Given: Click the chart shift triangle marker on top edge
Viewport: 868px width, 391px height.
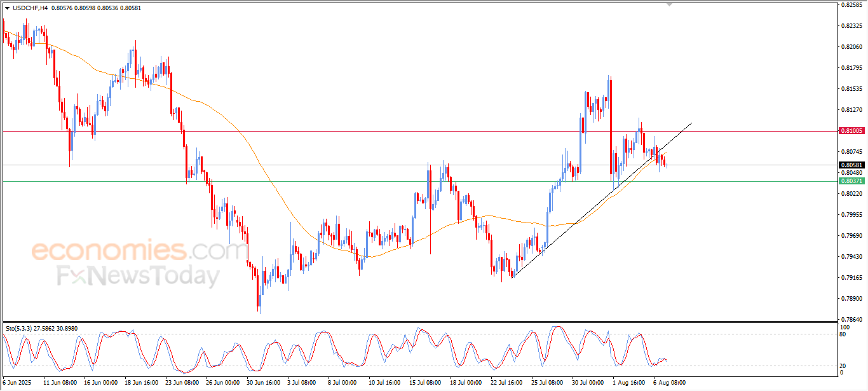Looking at the screenshot, I should (x=668, y=4).
